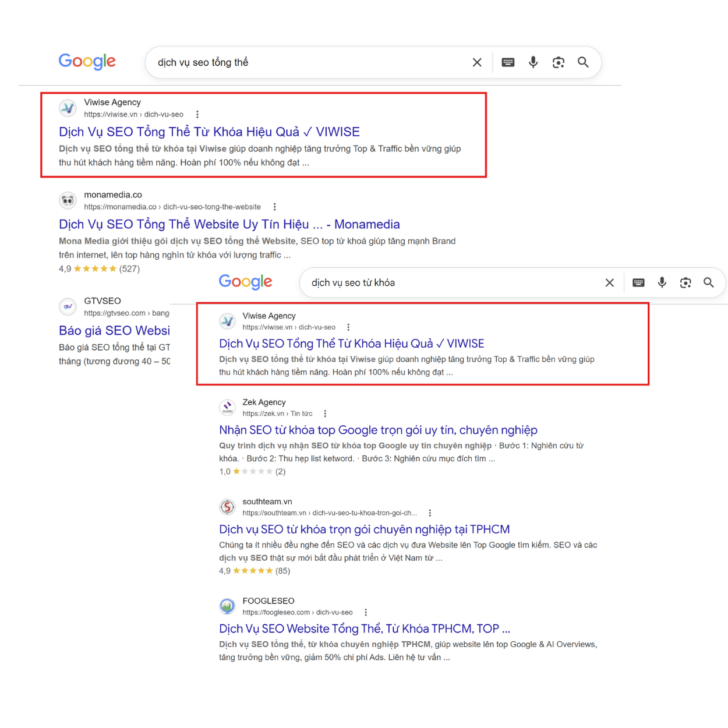728x728 pixels.
Task: Open 'Dịch vụ SEO từ khóa trọn gói' TPHCM link
Action: [364, 529]
